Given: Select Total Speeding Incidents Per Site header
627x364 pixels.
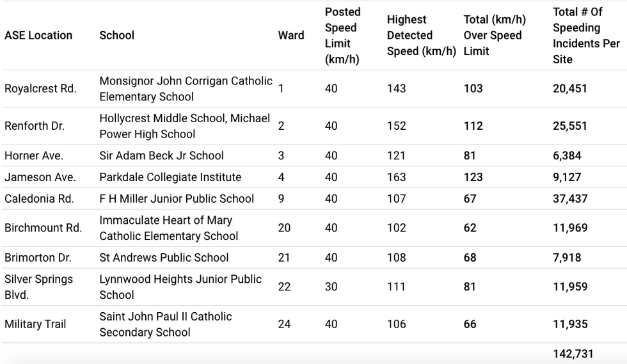Looking at the screenshot, I should (586, 36).
